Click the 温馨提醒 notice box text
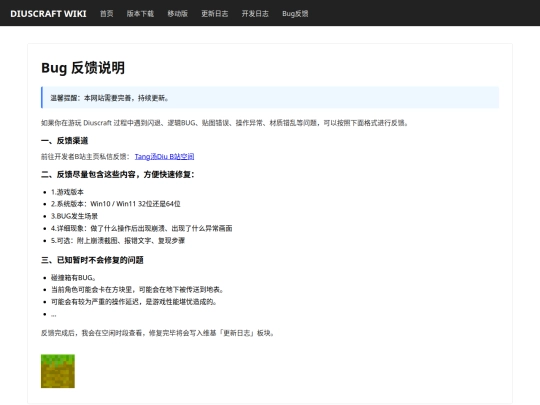This screenshot has height=405, width=540. [x=110, y=98]
